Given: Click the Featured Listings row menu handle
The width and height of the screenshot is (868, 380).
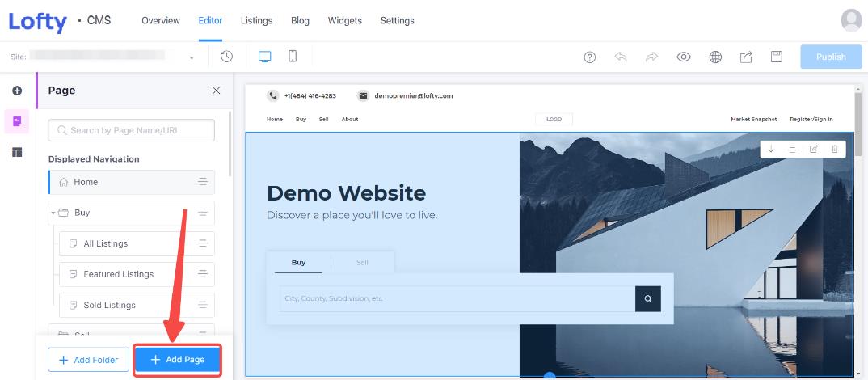Looking at the screenshot, I should point(203,273).
